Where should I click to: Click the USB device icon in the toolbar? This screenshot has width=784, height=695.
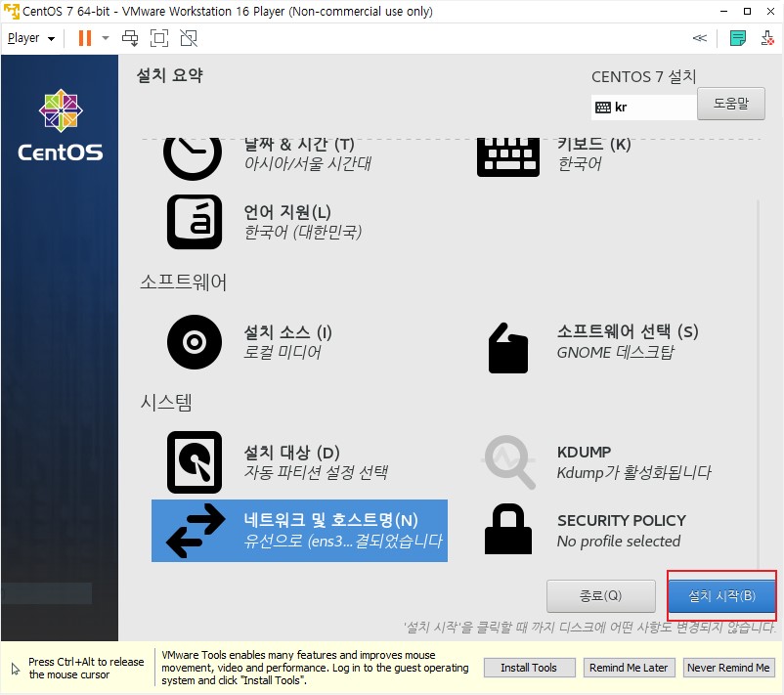[767, 38]
